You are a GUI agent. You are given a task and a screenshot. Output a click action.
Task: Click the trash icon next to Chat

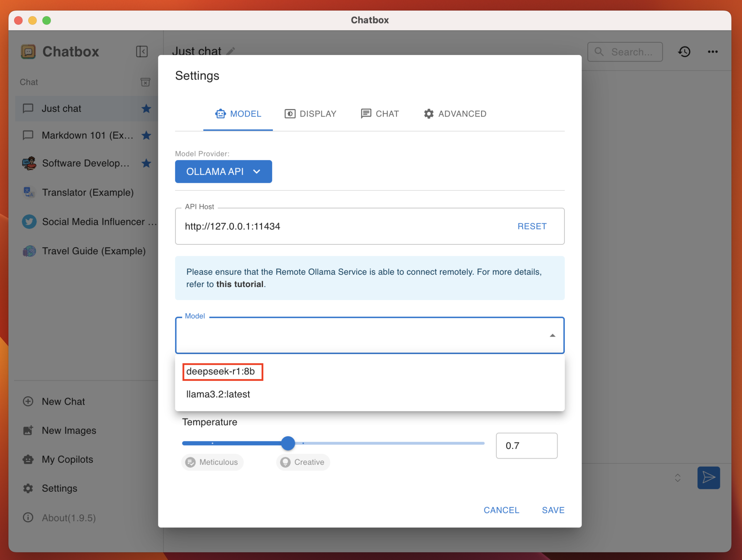(146, 82)
